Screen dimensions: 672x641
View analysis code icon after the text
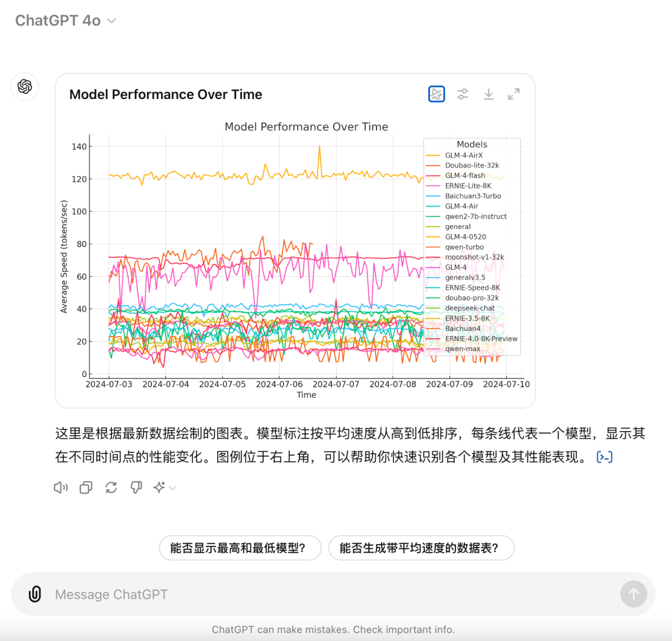pos(604,457)
